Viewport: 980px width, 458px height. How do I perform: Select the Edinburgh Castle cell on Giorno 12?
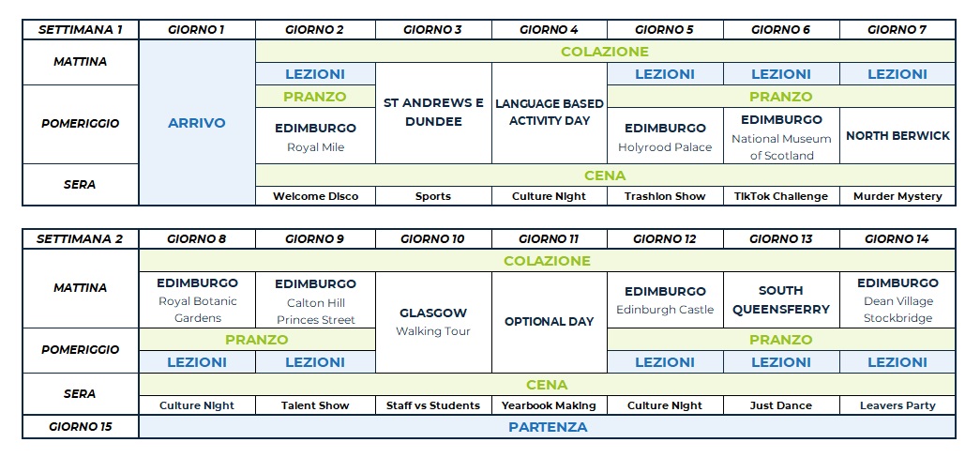click(x=665, y=299)
